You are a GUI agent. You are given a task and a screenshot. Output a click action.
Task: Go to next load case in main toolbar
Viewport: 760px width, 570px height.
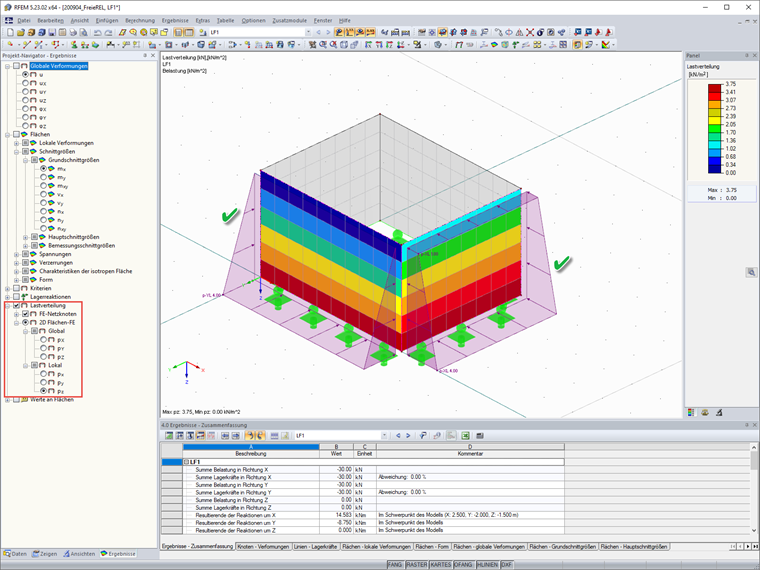328,32
